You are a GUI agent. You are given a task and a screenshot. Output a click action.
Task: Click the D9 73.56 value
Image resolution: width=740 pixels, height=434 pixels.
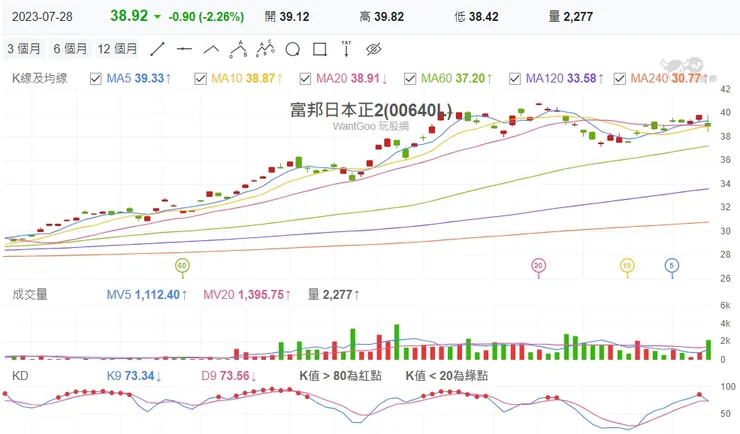229,376
